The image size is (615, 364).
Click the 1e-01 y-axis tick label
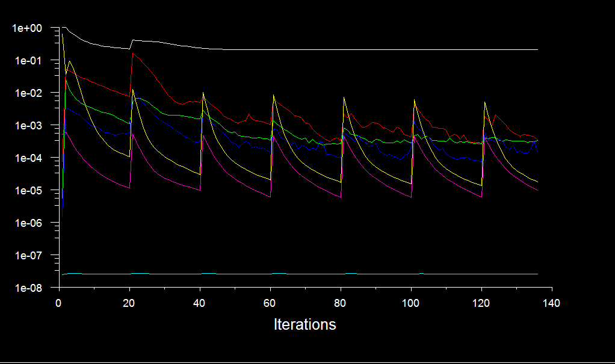point(28,61)
